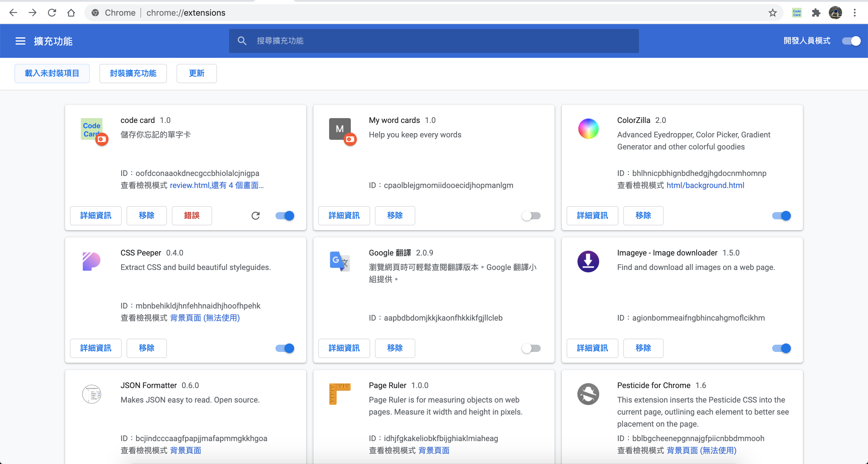
Task: Enable the Google 翻譯 extension toggle
Action: click(531, 348)
